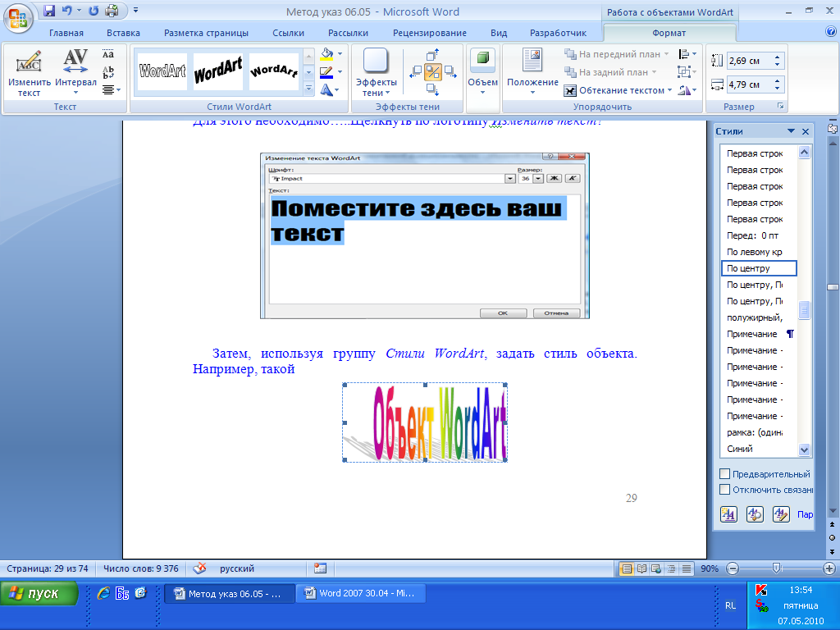The width and height of the screenshot is (840, 630).
Task: Switch to the Рецензирование tab
Action: point(430,33)
